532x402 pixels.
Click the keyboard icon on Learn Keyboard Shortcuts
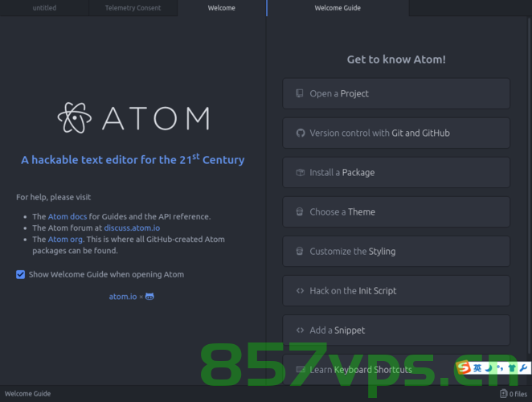point(301,369)
